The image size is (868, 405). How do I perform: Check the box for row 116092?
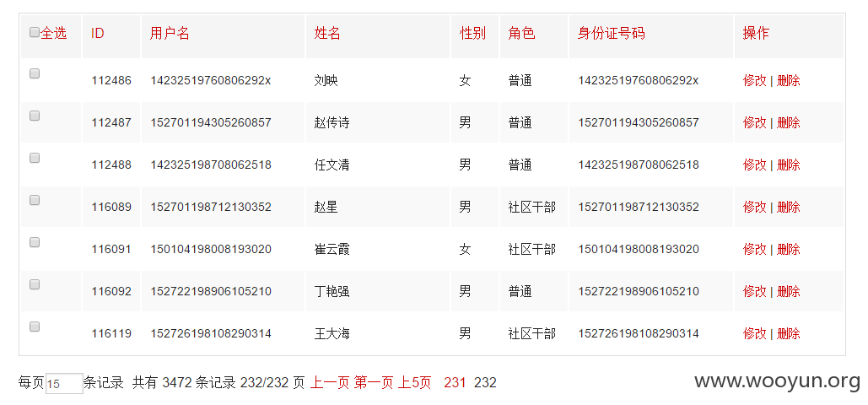(35, 284)
